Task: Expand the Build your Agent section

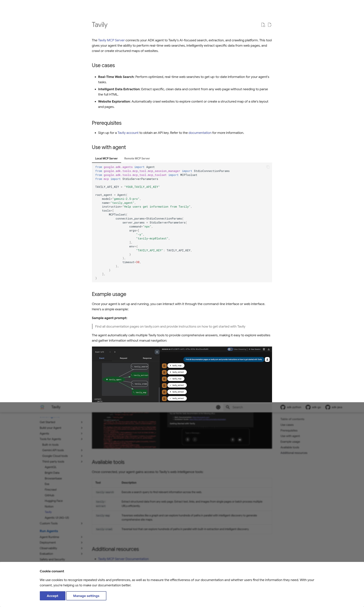Action: click(82, 428)
